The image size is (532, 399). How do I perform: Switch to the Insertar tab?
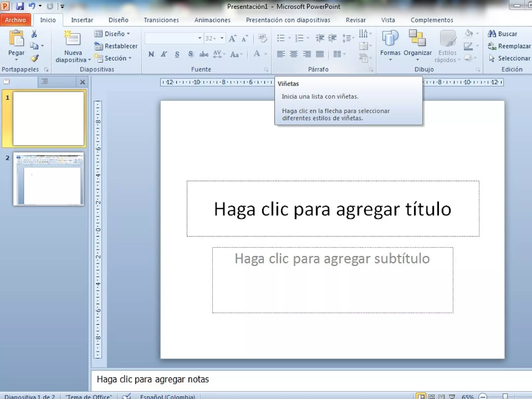coord(82,20)
